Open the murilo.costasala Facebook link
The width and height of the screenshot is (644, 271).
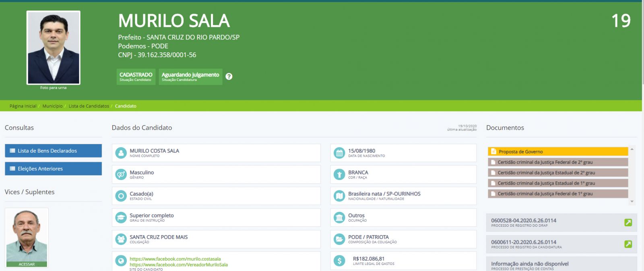pyautogui.click(x=175, y=259)
